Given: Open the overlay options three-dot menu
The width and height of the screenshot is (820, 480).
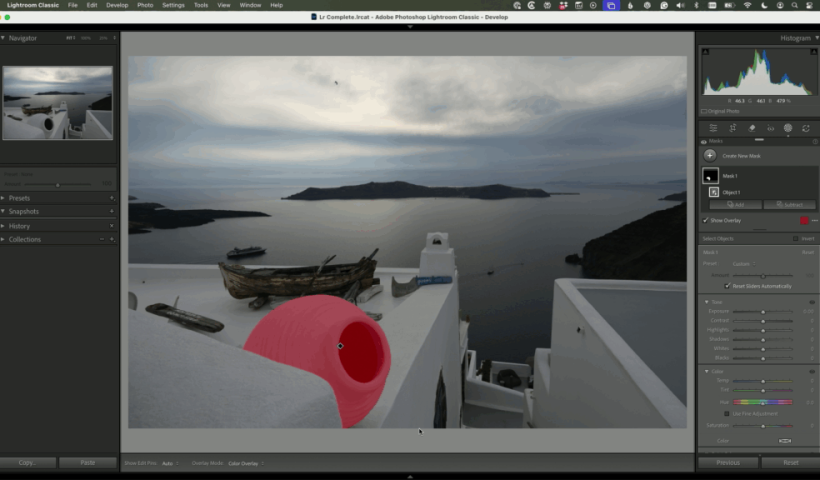Looking at the screenshot, I should (x=815, y=220).
